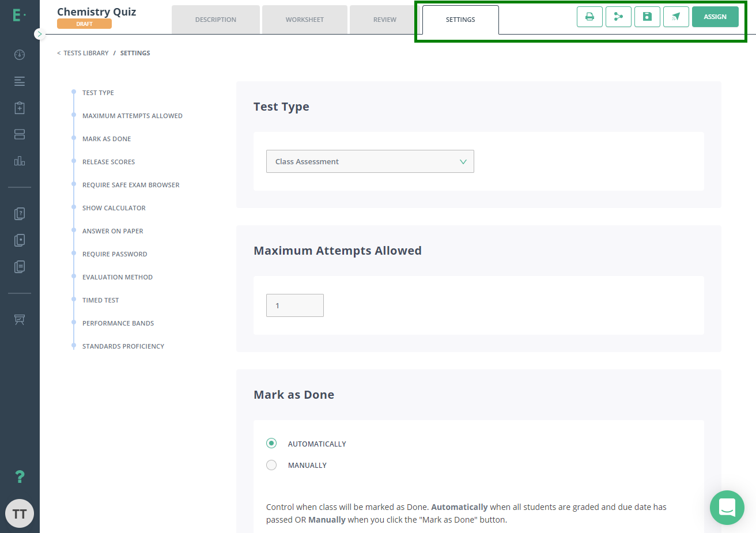This screenshot has height=533, width=756.
Task: Click the green ASSIGN button
Action: [715, 17]
